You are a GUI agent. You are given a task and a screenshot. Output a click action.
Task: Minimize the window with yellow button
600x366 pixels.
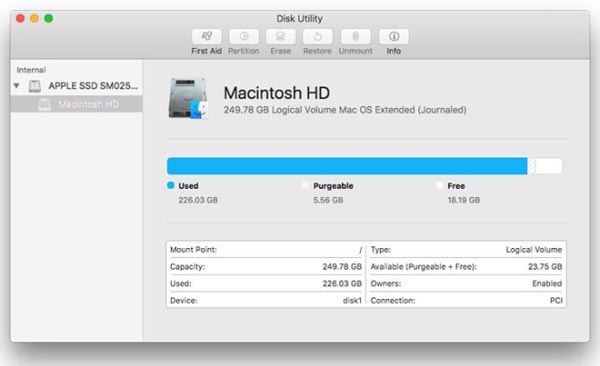coord(34,18)
